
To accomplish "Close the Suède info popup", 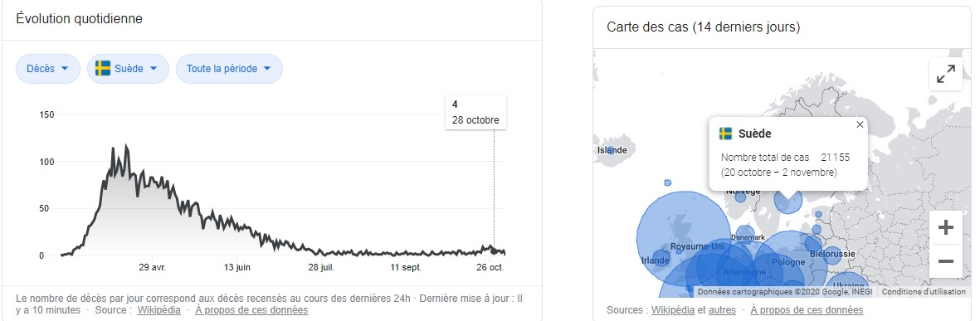I will pyautogui.click(x=860, y=125).
